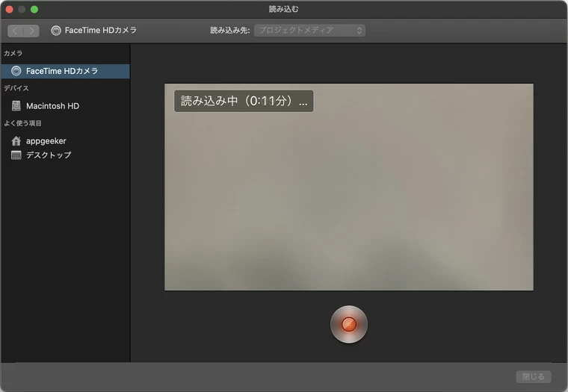This screenshot has width=568, height=392.
Task: Click the 読み込み中 recording time overlay
Action: coord(244,102)
